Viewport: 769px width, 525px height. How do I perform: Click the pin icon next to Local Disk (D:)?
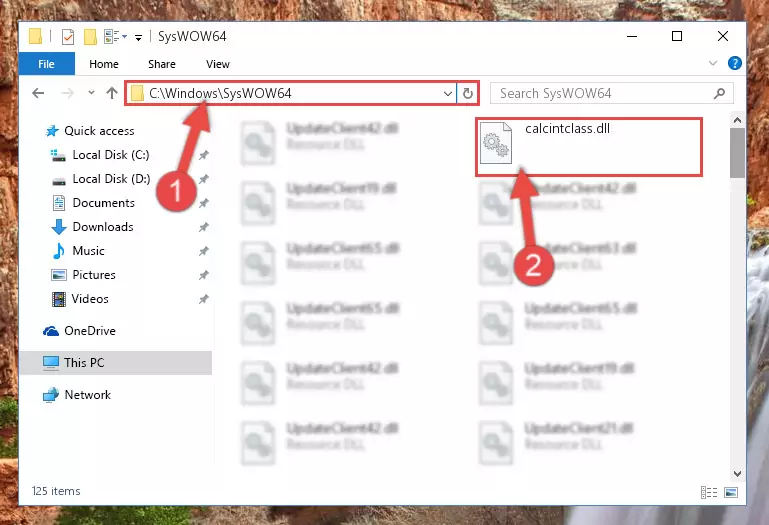204,180
